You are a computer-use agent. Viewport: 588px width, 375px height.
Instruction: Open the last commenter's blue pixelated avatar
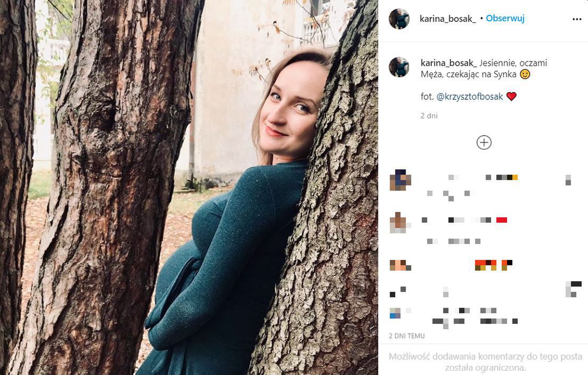(x=395, y=313)
